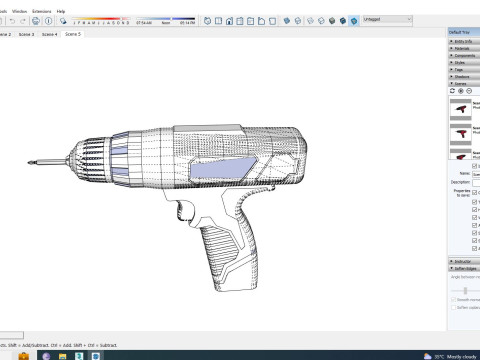Select the first scene thumbnail
The image size is (480, 360).
pos(461,109)
